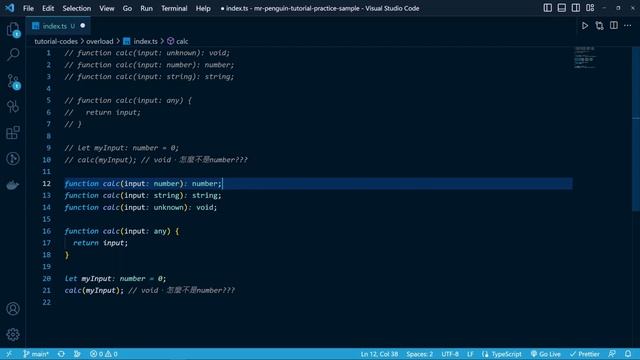640x360 pixels.
Task: Open the Terminal menu
Action: pyautogui.click(x=174, y=8)
